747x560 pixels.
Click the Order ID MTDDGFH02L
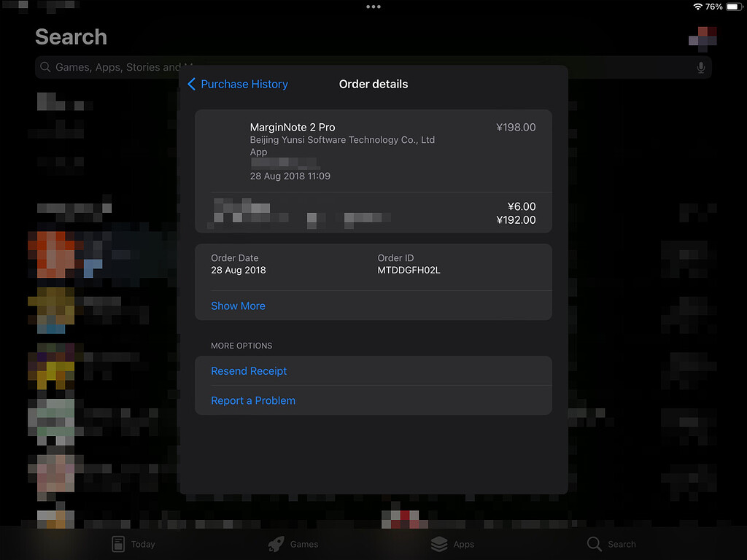pyautogui.click(x=409, y=271)
